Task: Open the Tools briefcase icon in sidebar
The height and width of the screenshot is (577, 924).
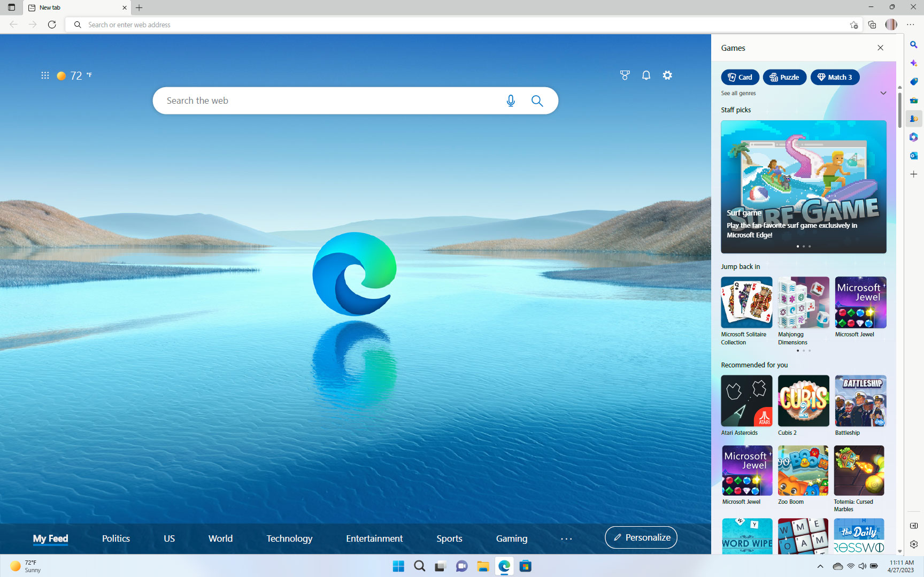Action: pyautogui.click(x=914, y=100)
